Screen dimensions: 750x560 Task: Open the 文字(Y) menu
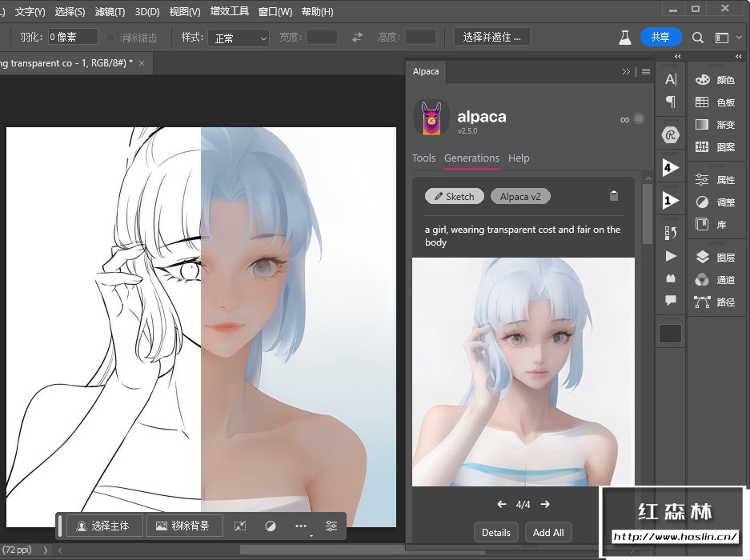(x=30, y=11)
